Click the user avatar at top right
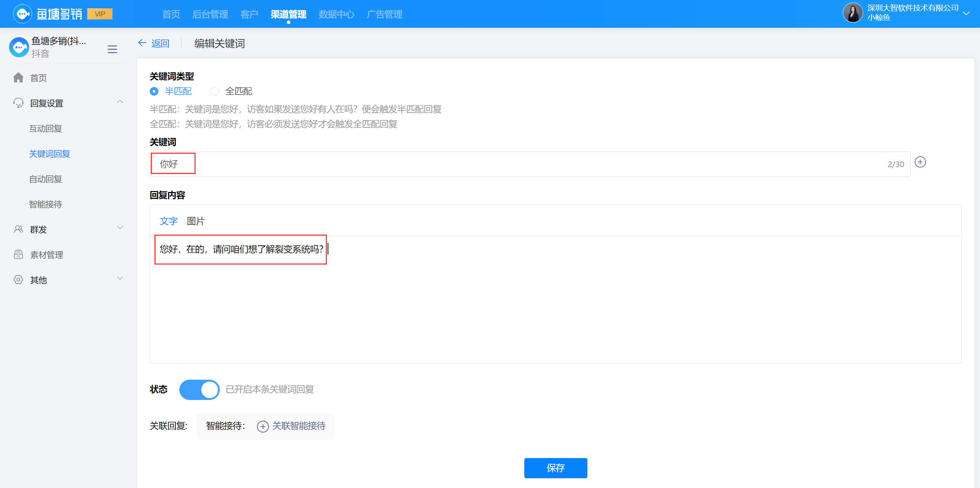Image resolution: width=980 pixels, height=488 pixels. point(853,13)
